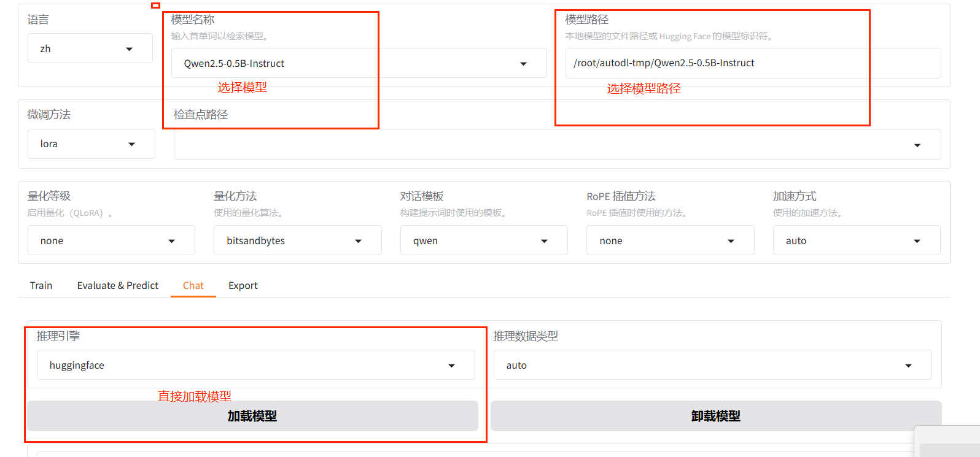The image size is (980, 457).
Task: Switch to the Train tab
Action: (41, 286)
